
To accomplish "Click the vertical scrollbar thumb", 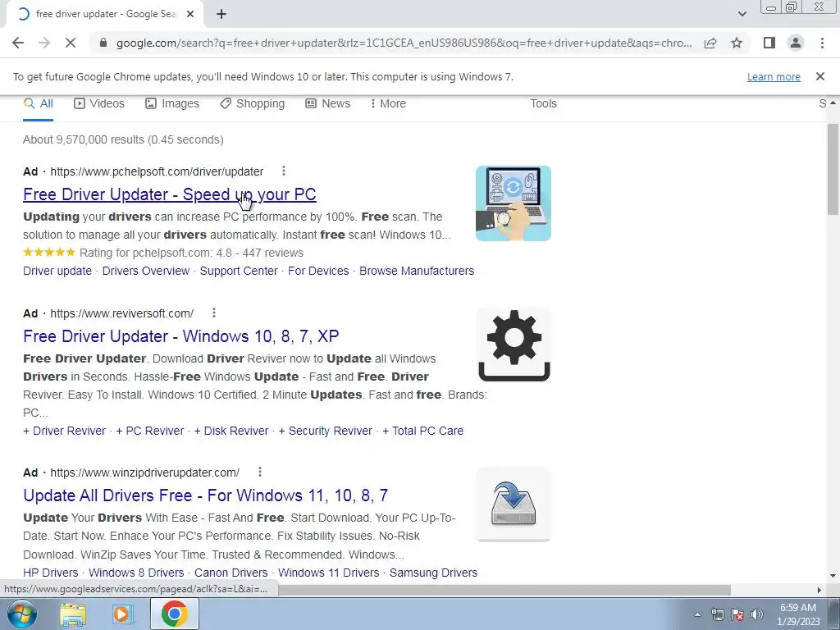I will [833, 169].
